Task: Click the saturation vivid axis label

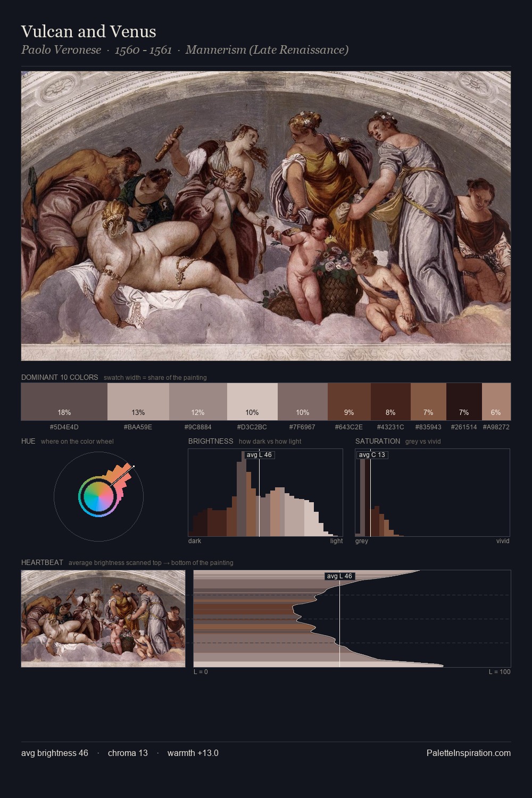Action: [x=503, y=541]
